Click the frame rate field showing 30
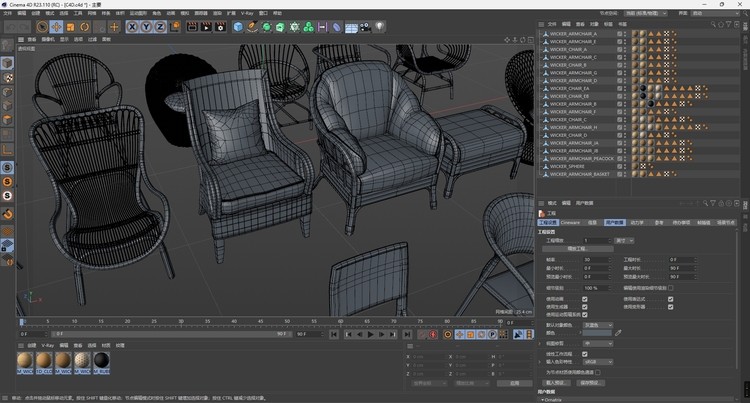The width and height of the screenshot is (750, 403). click(596, 260)
